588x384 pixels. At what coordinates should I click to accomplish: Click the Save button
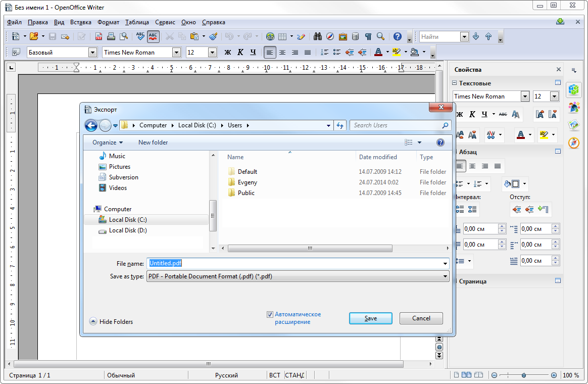coord(370,318)
